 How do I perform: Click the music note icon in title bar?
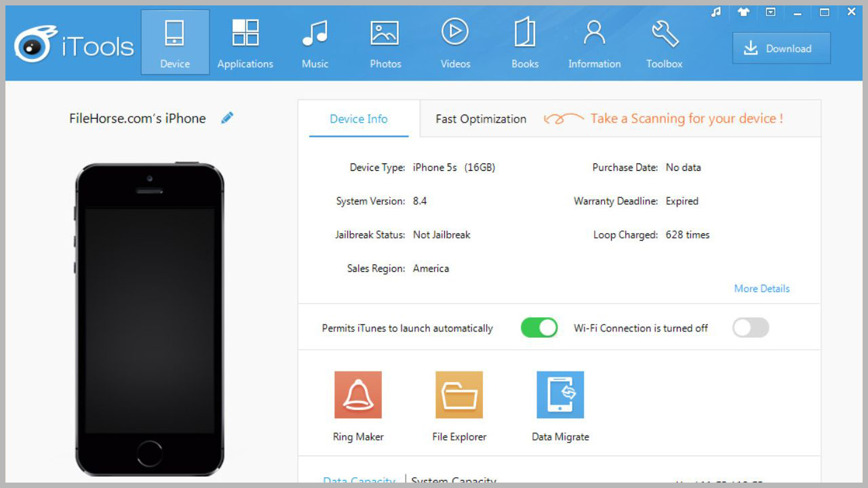(716, 12)
